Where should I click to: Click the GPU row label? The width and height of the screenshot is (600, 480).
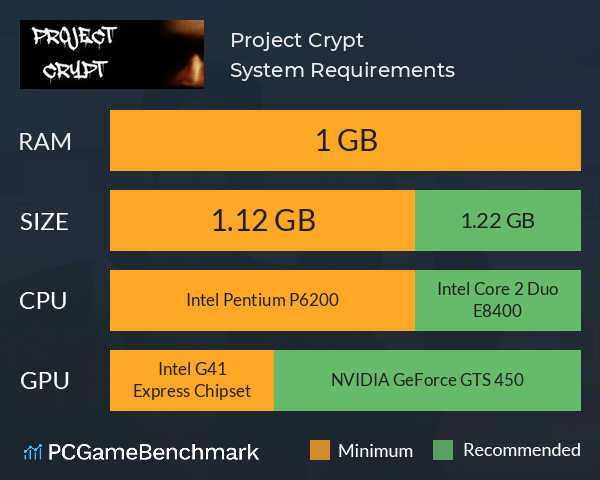coord(44,381)
